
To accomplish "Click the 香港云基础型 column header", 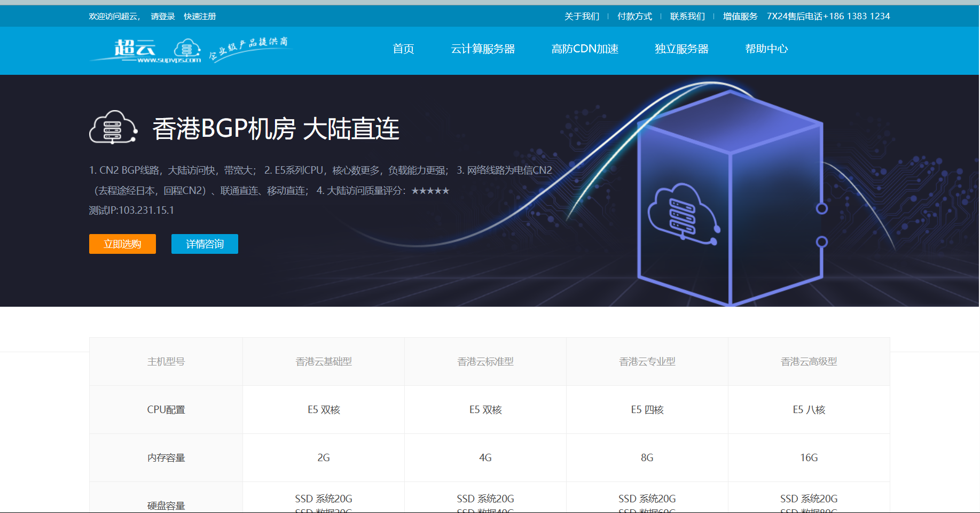I will (x=324, y=362).
